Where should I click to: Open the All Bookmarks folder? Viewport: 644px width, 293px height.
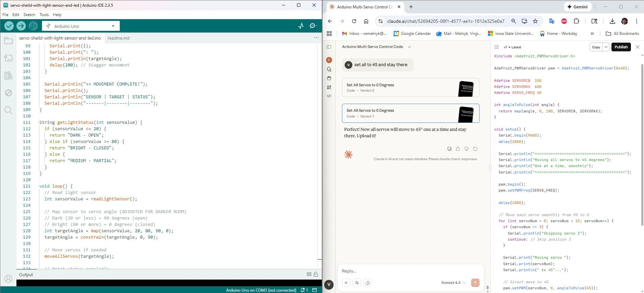tap(623, 34)
